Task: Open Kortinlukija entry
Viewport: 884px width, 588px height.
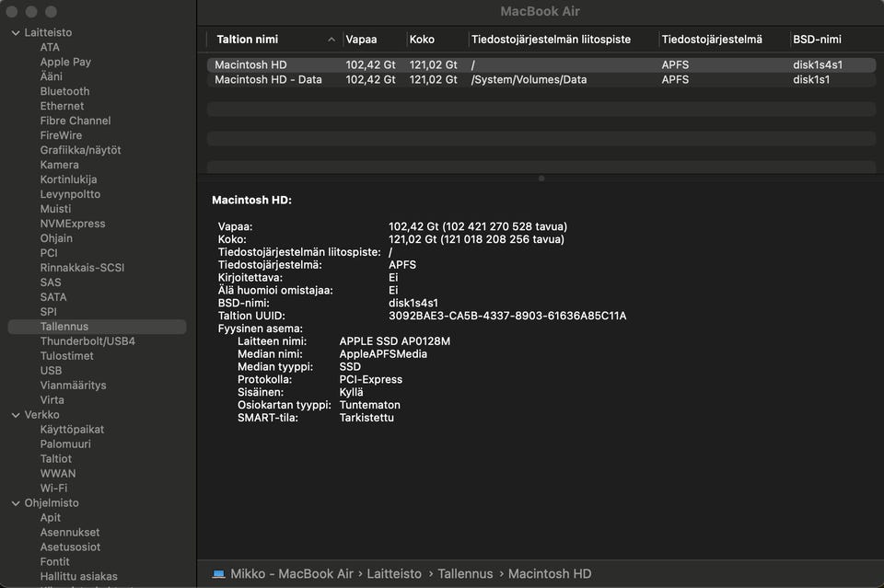Action: point(68,179)
